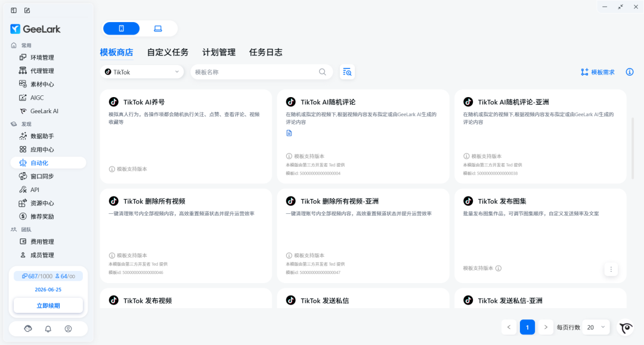Viewport: 644px width, 345px height.
Task: Click the floating eye assistant icon
Action: 626,328
